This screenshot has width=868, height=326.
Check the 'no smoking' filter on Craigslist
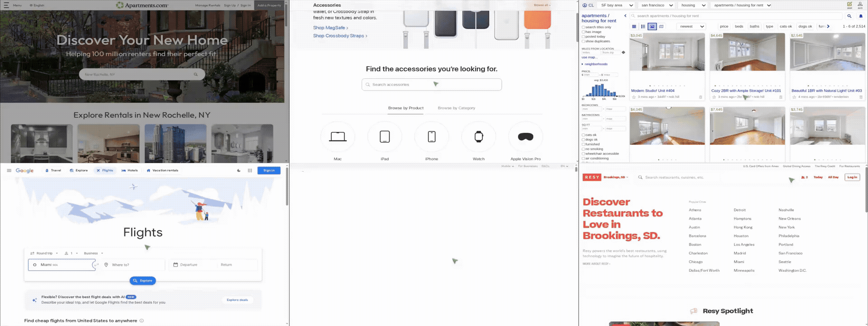[583, 149]
